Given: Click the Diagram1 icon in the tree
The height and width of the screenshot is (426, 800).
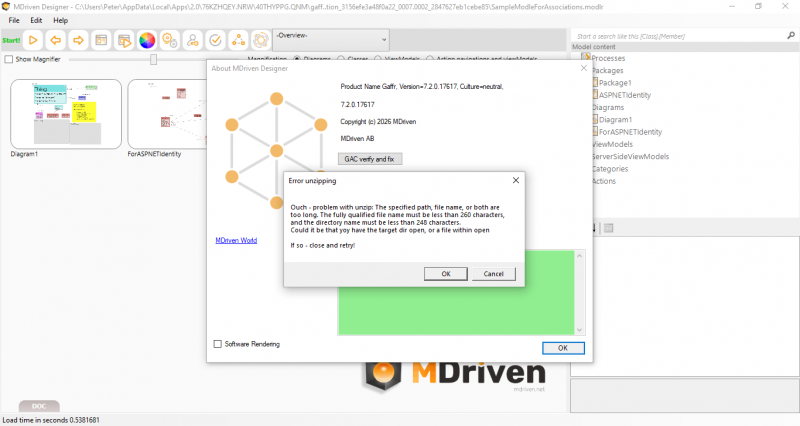Looking at the screenshot, I should tap(595, 119).
